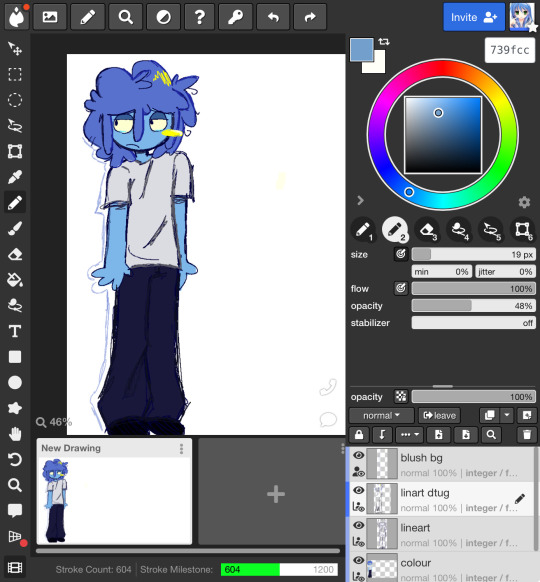Open color picker settings gear
The width and height of the screenshot is (540, 582).
(x=524, y=202)
